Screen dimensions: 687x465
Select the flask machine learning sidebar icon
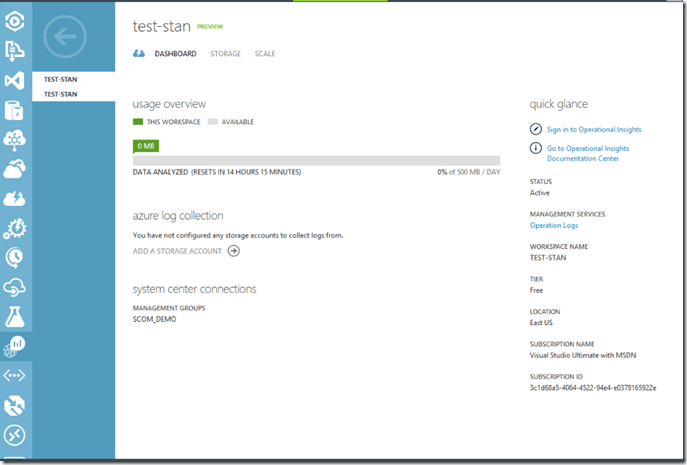click(x=15, y=317)
